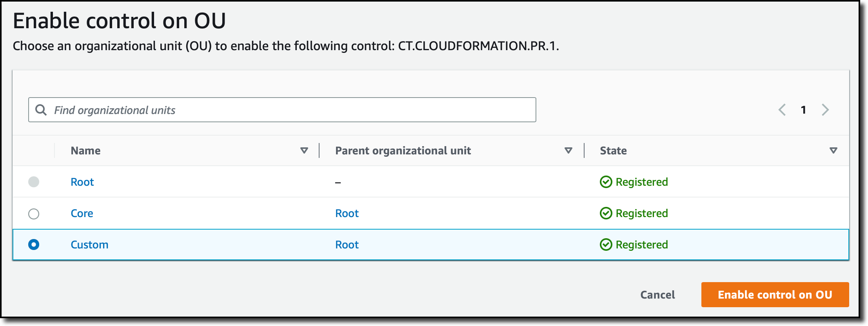868x326 pixels.
Task: Sort by the State column arrow
Action: (x=833, y=150)
